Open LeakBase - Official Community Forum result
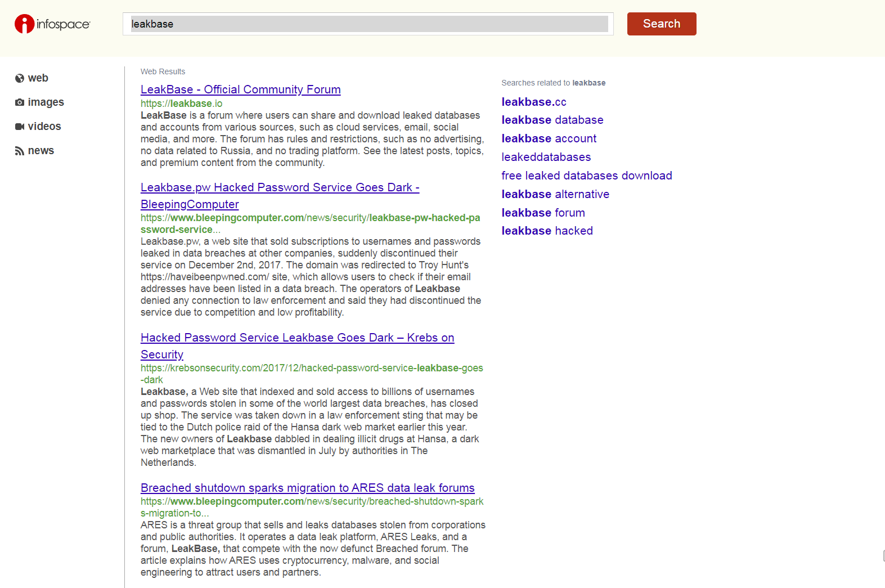The width and height of the screenshot is (885, 588). [x=240, y=89]
